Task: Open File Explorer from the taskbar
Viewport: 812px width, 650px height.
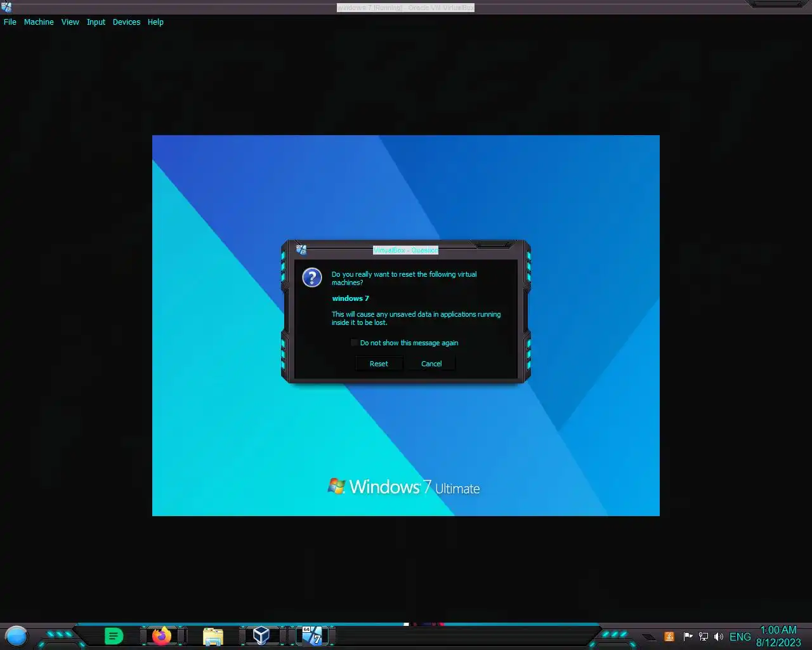Action: coord(213,636)
